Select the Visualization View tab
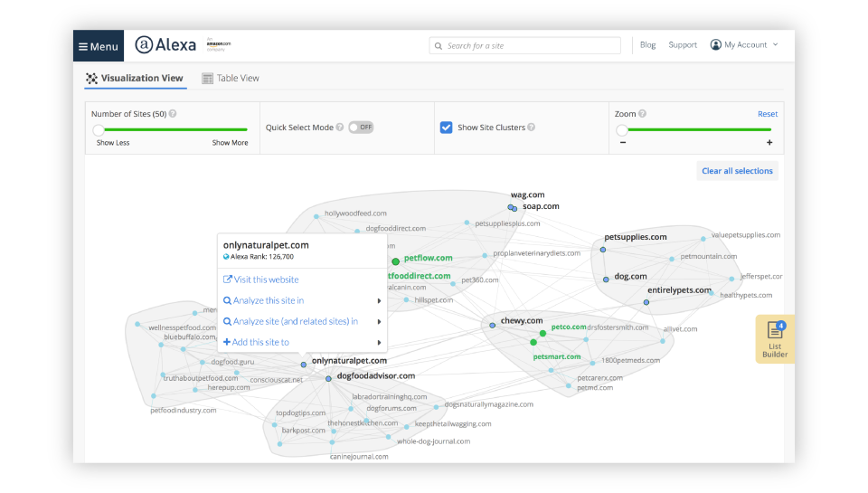868x493 pixels. [x=135, y=79]
